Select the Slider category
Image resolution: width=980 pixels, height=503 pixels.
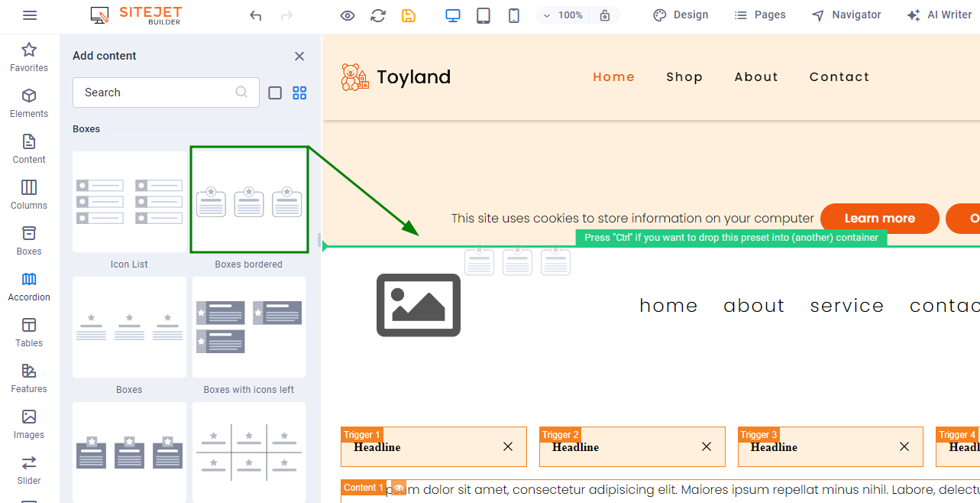pos(29,470)
